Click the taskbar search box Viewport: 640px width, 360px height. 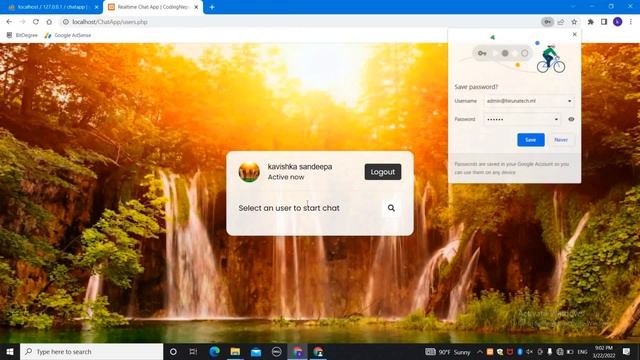91,351
